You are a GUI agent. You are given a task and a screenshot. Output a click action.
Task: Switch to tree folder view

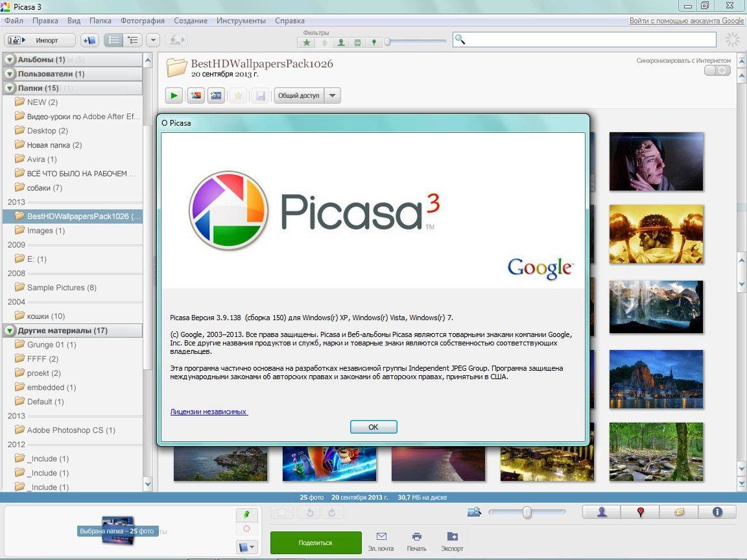click(x=133, y=40)
